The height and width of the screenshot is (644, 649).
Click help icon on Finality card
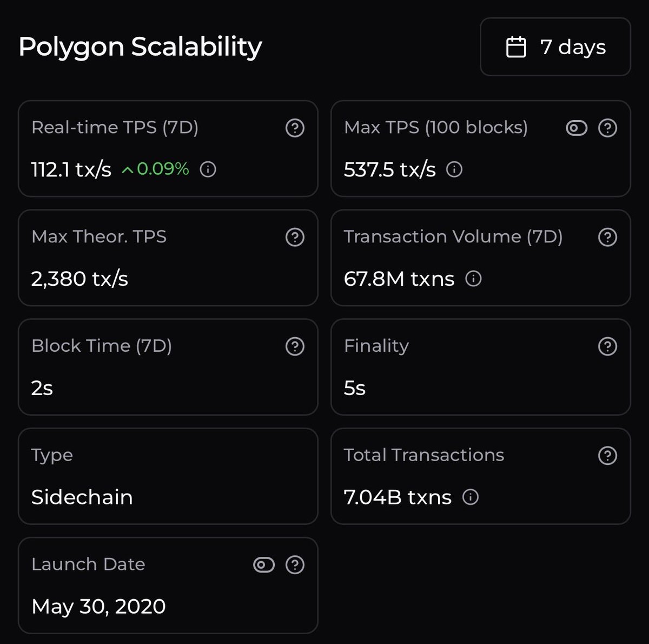pos(607,346)
